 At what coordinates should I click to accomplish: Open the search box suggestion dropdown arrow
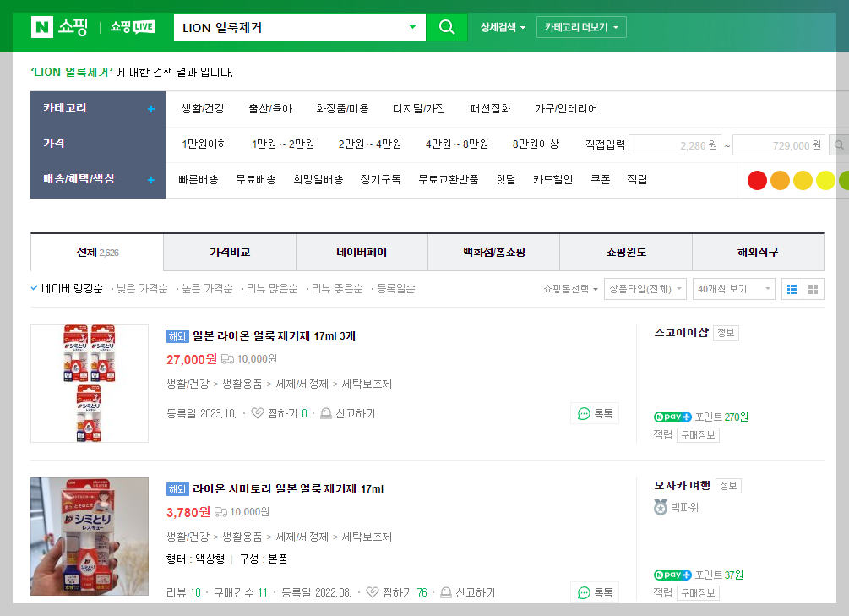click(412, 26)
